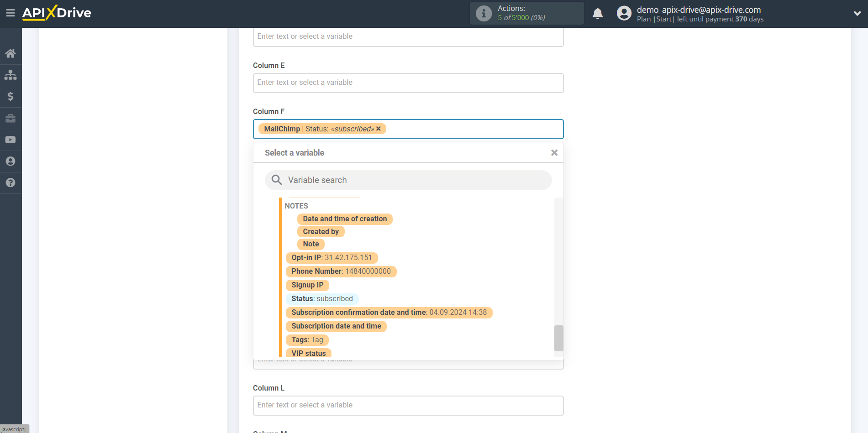This screenshot has height=433, width=868.
Task: Open the home sidebar icon
Action: point(11,53)
